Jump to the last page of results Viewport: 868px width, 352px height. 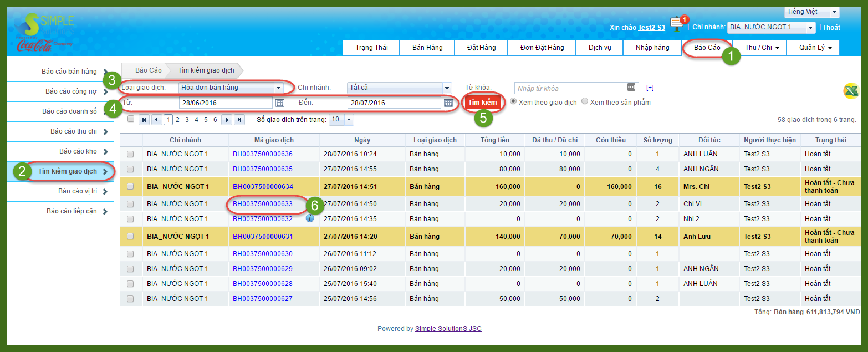239,120
